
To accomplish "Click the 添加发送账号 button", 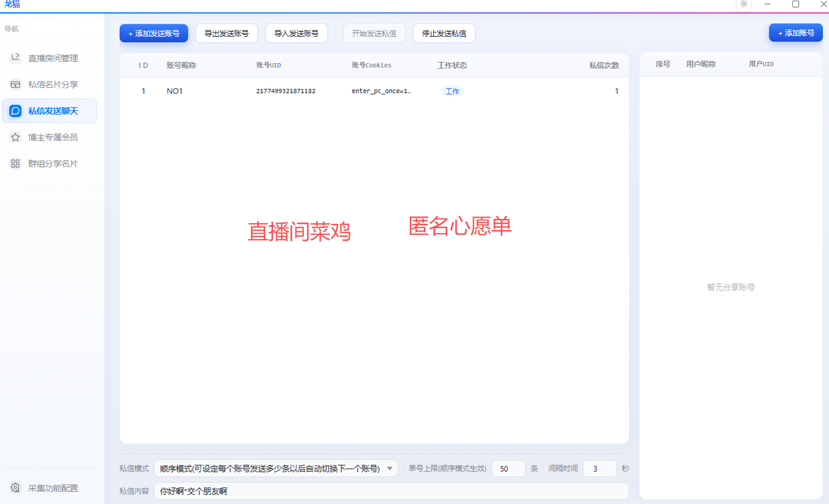I will [153, 33].
